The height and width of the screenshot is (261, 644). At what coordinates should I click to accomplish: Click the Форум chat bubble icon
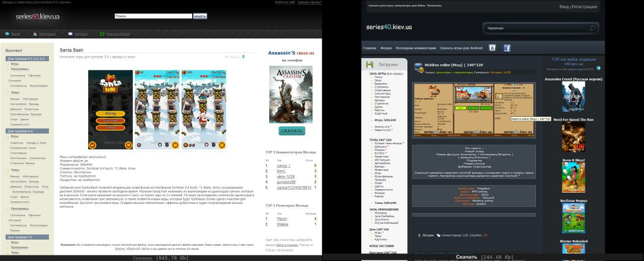7,34
